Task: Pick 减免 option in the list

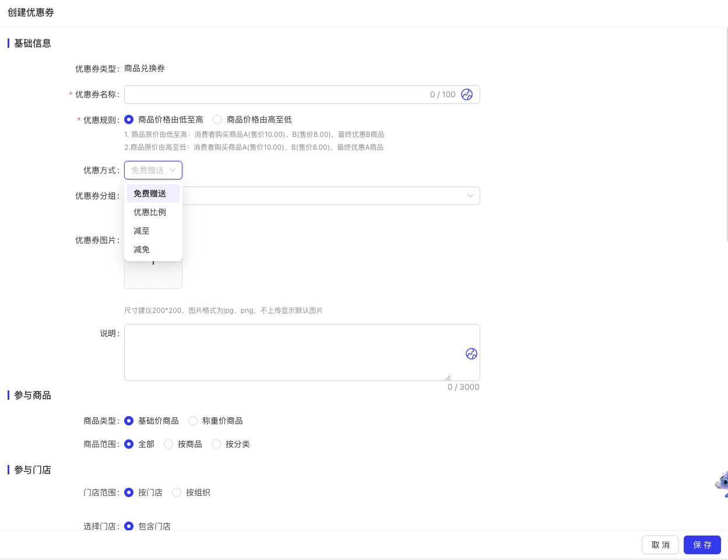Action: 142,249
